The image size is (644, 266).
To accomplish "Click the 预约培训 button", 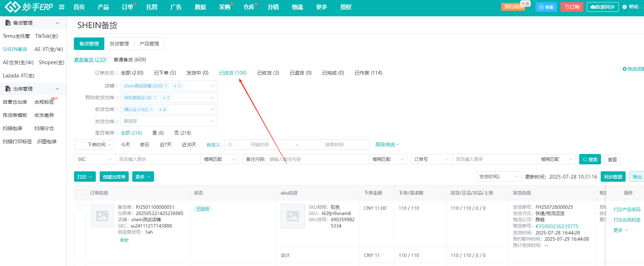I will [513, 7].
